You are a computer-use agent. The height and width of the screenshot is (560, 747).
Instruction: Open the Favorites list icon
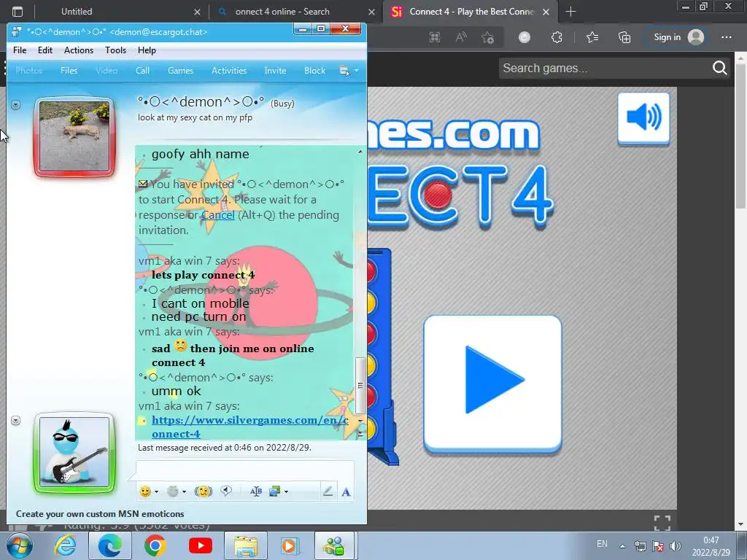pyautogui.click(x=592, y=37)
